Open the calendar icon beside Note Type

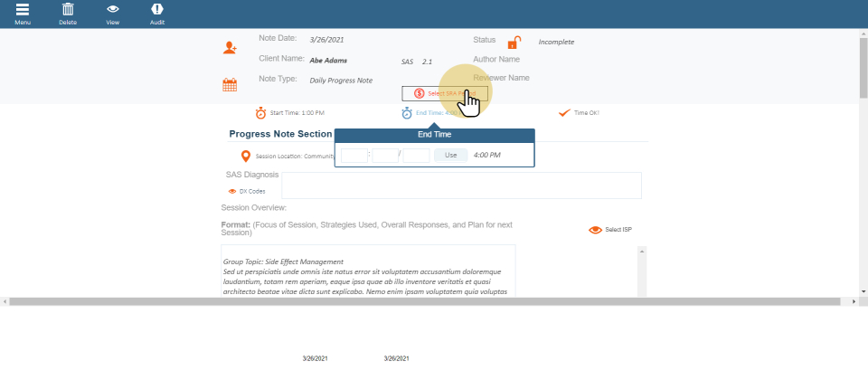[230, 85]
